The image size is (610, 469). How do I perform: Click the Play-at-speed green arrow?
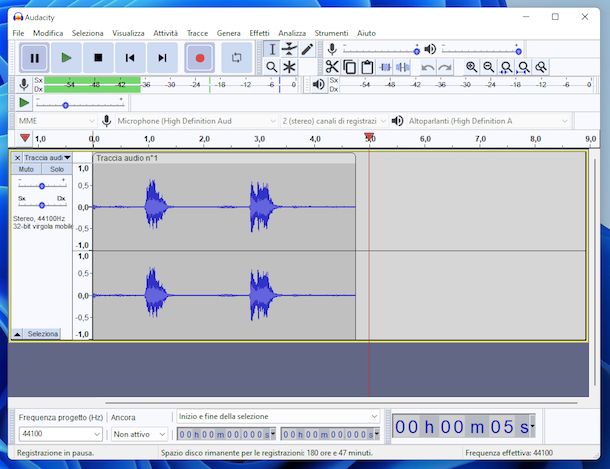tap(24, 103)
